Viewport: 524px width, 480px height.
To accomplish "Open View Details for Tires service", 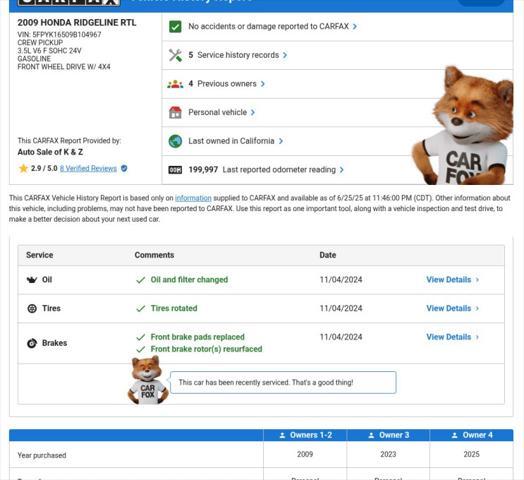I will [448, 308].
